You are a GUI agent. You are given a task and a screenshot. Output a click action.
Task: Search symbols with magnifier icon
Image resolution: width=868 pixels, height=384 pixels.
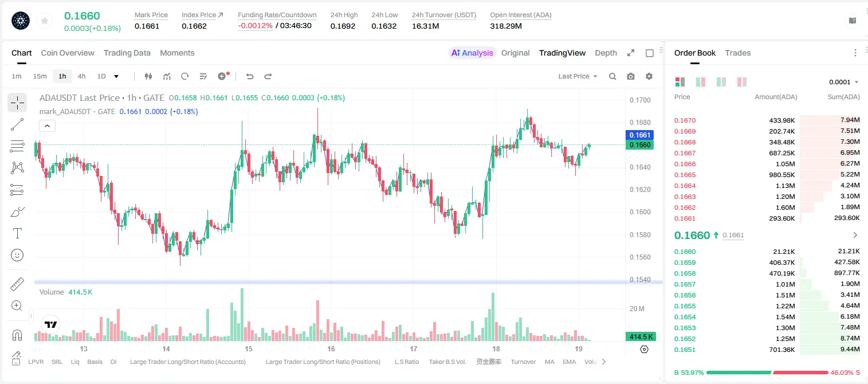(x=612, y=76)
